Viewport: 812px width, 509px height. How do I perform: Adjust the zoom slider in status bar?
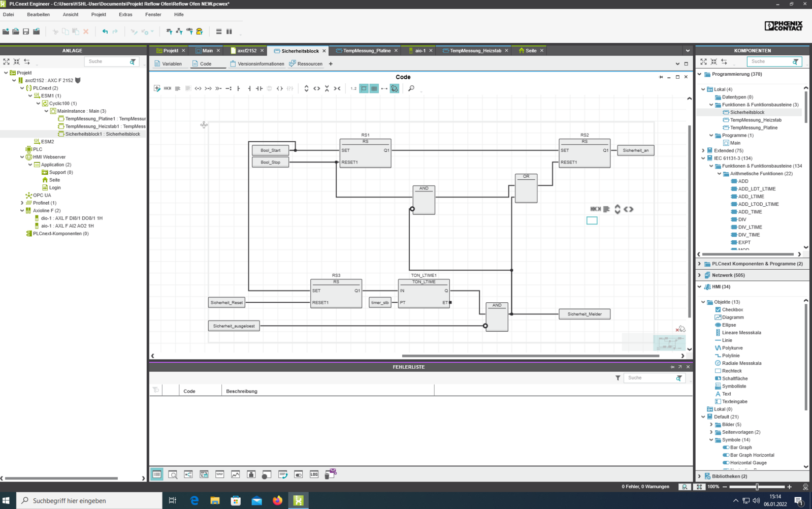pos(757,487)
